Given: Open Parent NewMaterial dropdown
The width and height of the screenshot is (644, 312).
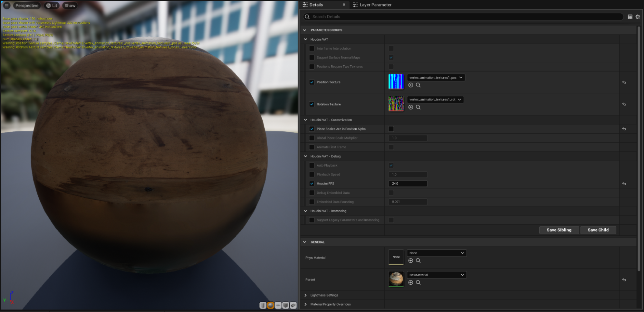Looking at the screenshot, I should tap(437, 275).
